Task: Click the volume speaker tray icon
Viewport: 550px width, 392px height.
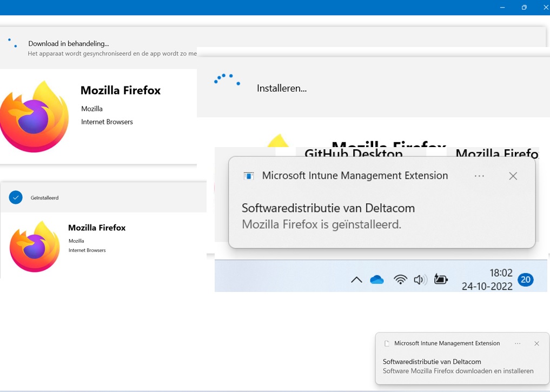Action: coord(420,280)
